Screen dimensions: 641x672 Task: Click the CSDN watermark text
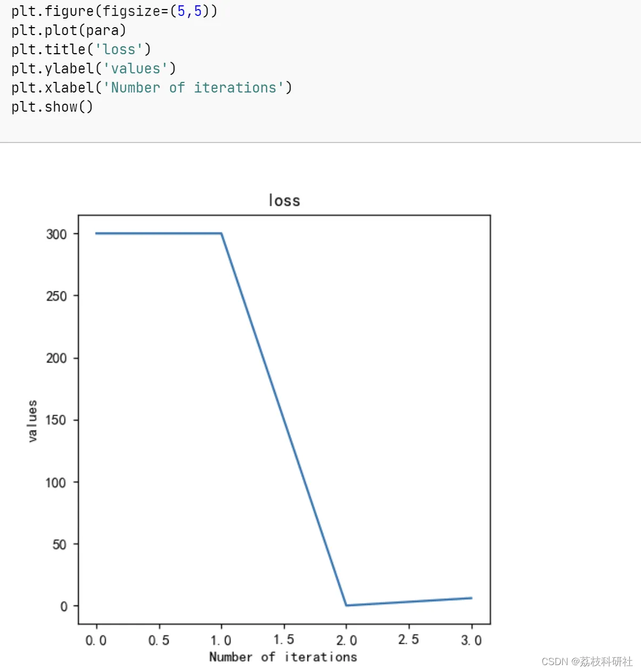587,661
